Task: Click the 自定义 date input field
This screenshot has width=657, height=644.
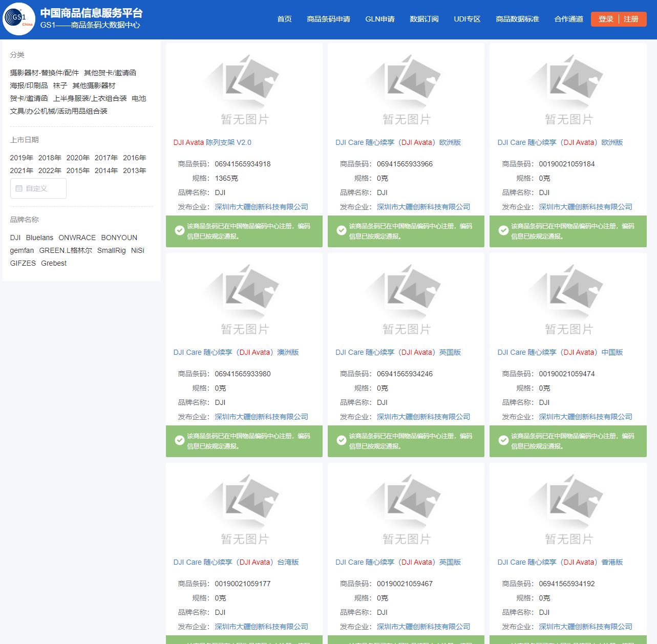Action: [x=38, y=188]
